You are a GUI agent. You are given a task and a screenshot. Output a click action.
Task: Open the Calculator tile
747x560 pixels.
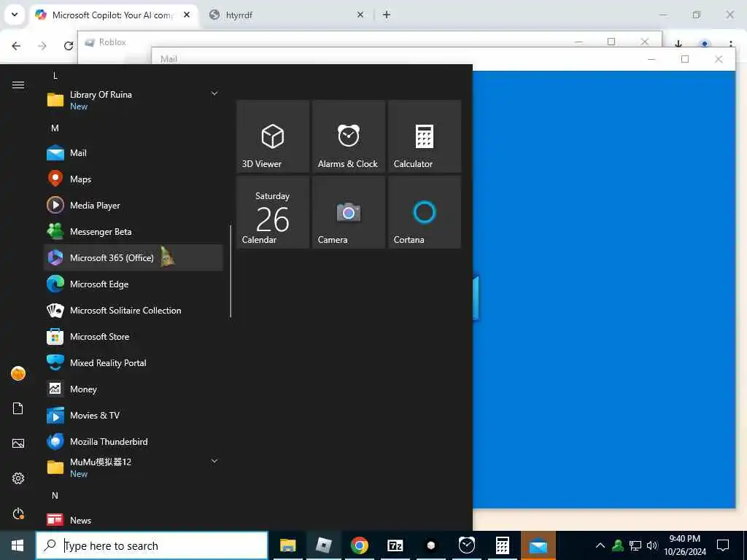(425, 136)
